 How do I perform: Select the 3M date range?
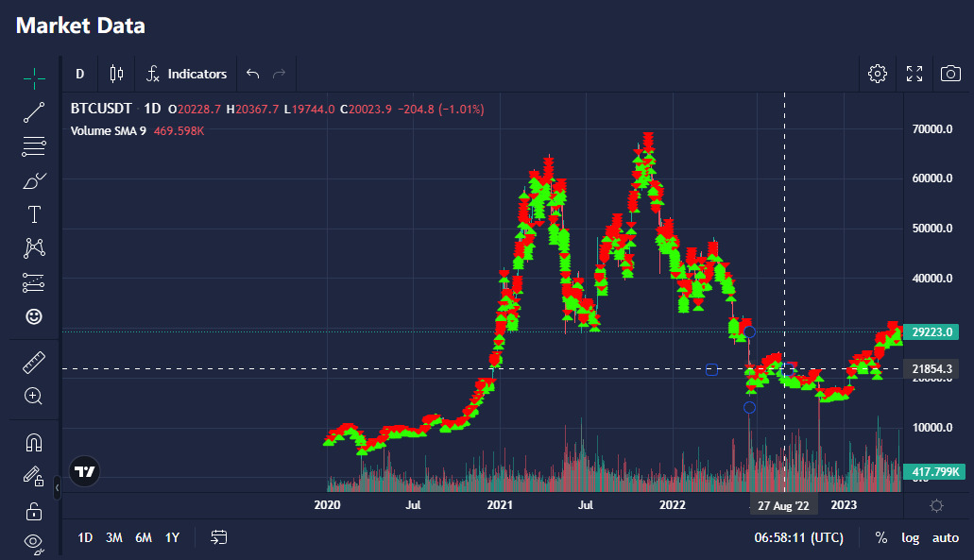click(114, 537)
